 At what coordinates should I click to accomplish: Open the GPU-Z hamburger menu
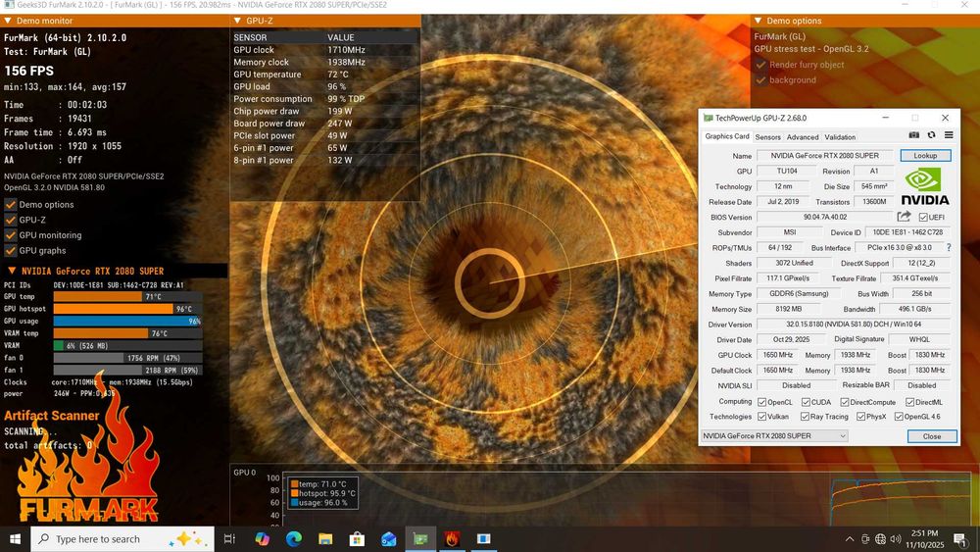coord(948,136)
